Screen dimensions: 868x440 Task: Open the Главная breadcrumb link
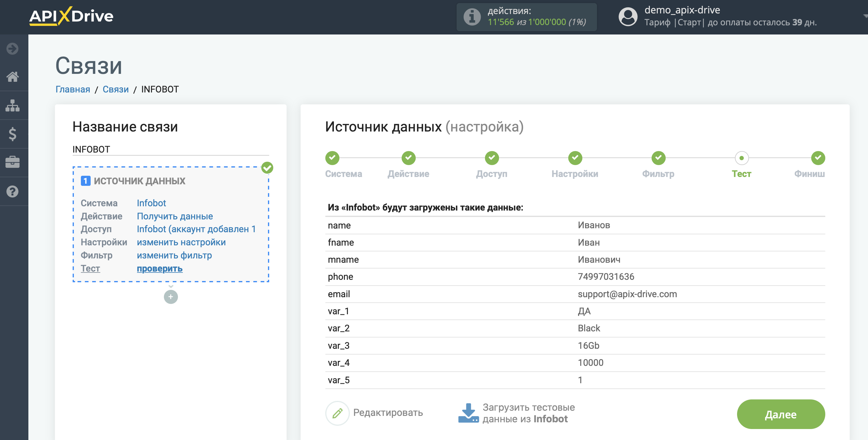73,89
